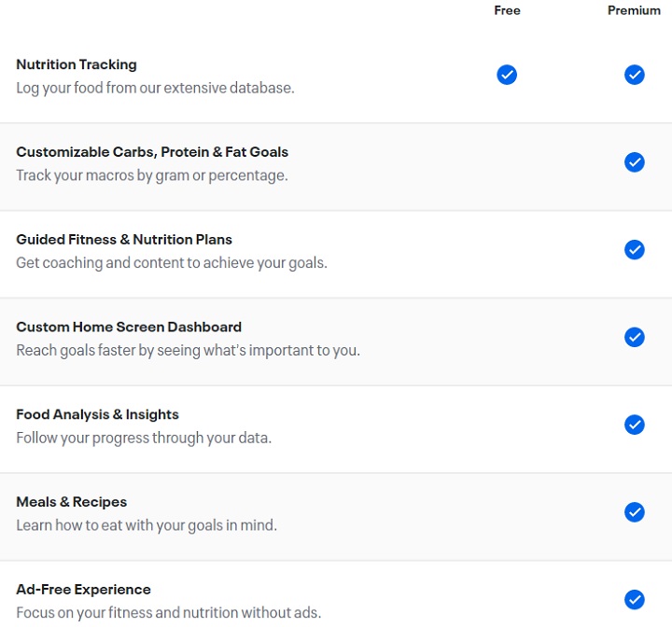Click Custom Home Screen Dashboard title

tap(129, 327)
